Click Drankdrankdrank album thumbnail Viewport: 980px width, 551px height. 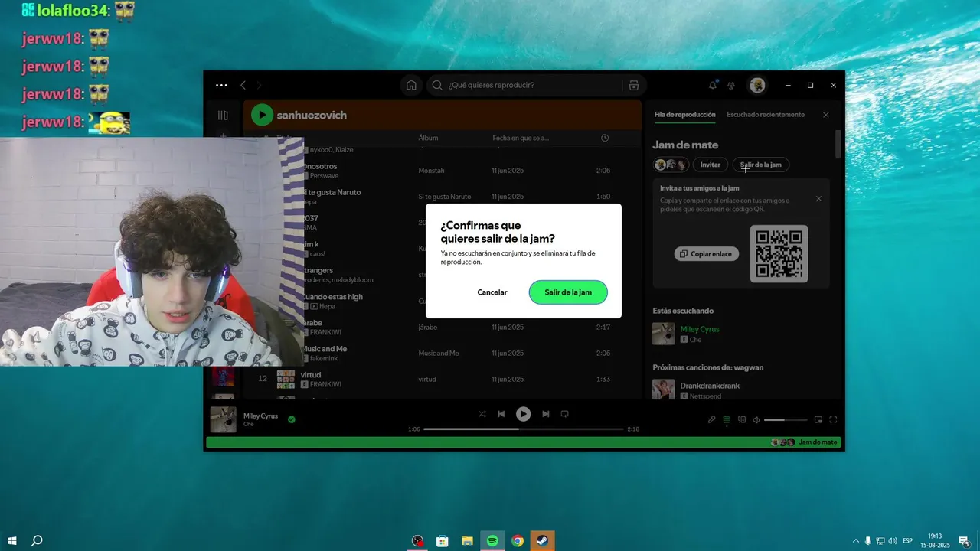[664, 390]
